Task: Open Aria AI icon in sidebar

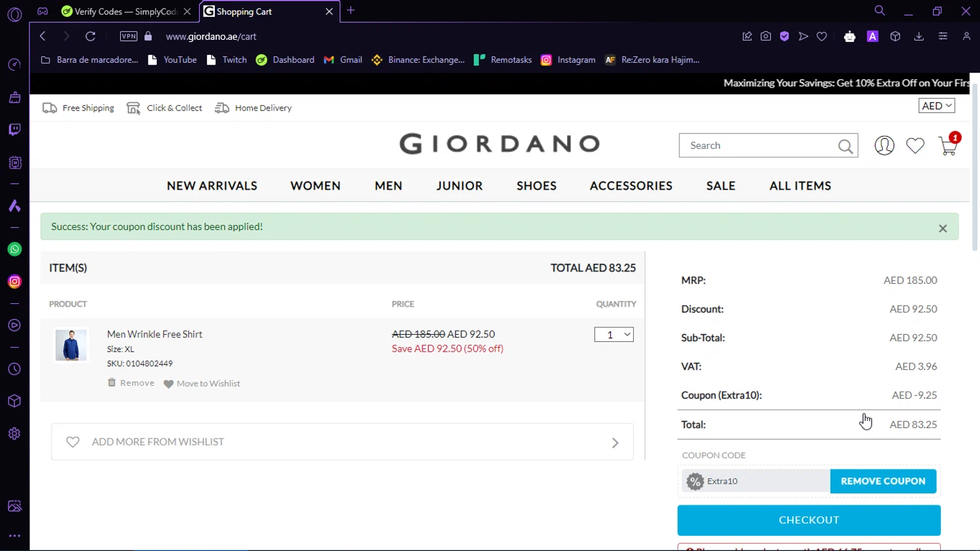Action: (14, 206)
